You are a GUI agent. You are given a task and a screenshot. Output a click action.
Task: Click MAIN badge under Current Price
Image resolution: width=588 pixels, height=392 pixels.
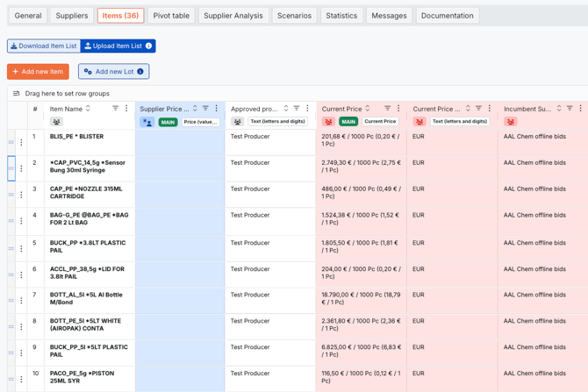point(348,121)
